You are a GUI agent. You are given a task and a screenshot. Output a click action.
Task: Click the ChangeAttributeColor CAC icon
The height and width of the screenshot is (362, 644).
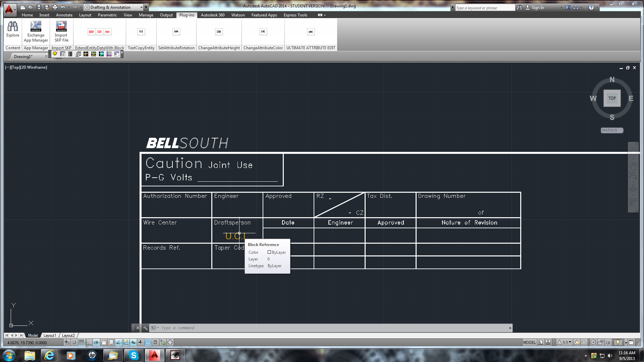pyautogui.click(x=263, y=32)
